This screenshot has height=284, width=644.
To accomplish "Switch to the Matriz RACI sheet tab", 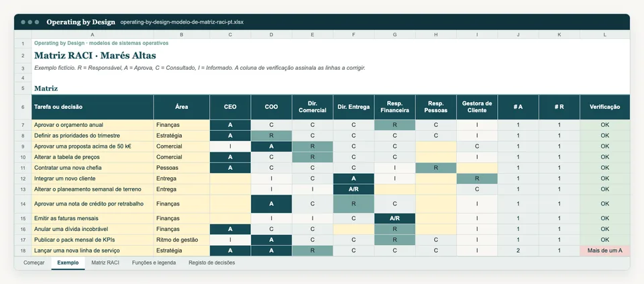I will pyautogui.click(x=105, y=263).
